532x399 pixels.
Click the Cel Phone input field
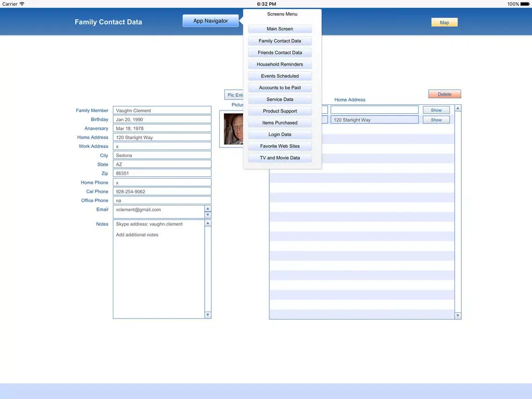162,192
